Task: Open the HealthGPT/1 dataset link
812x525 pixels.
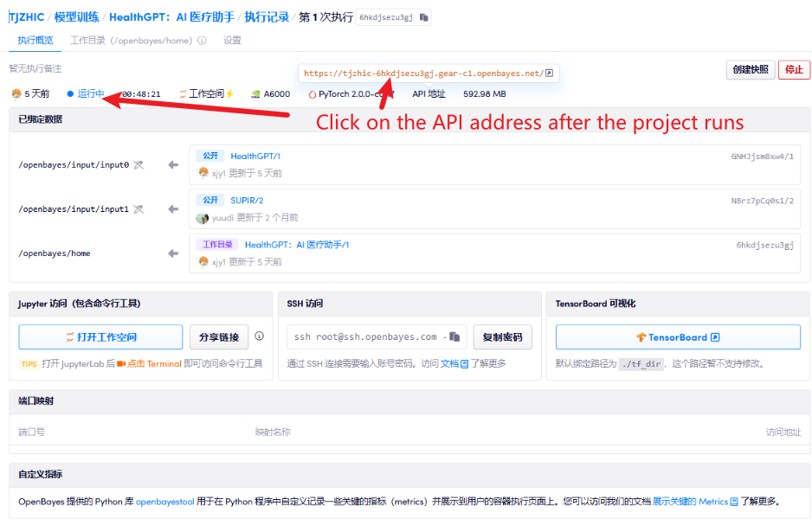Action: pos(255,157)
